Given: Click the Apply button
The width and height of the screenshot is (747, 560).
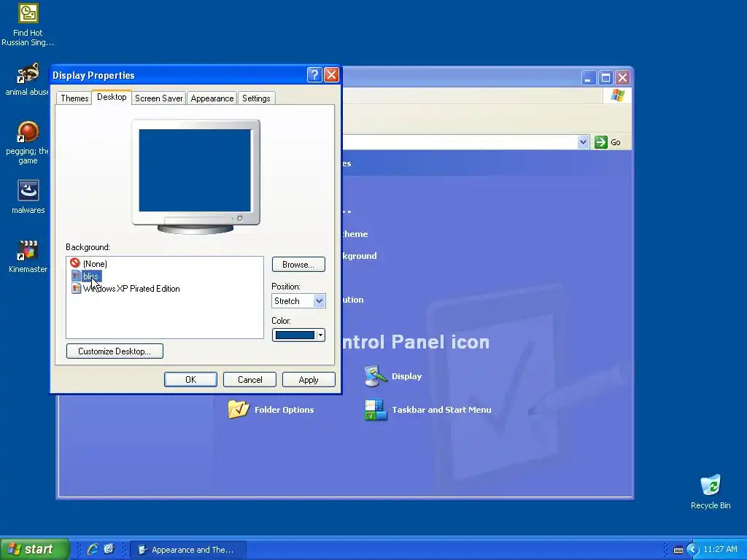Looking at the screenshot, I should tap(309, 379).
